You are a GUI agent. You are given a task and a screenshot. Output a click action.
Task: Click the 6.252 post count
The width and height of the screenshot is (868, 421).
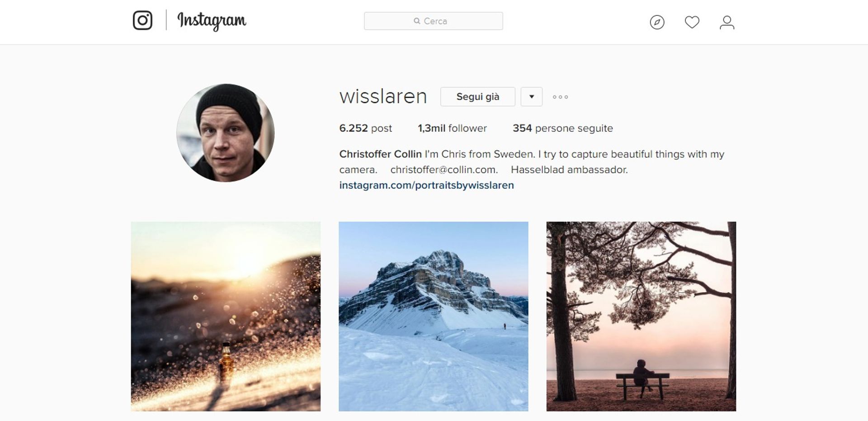(x=365, y=128)
